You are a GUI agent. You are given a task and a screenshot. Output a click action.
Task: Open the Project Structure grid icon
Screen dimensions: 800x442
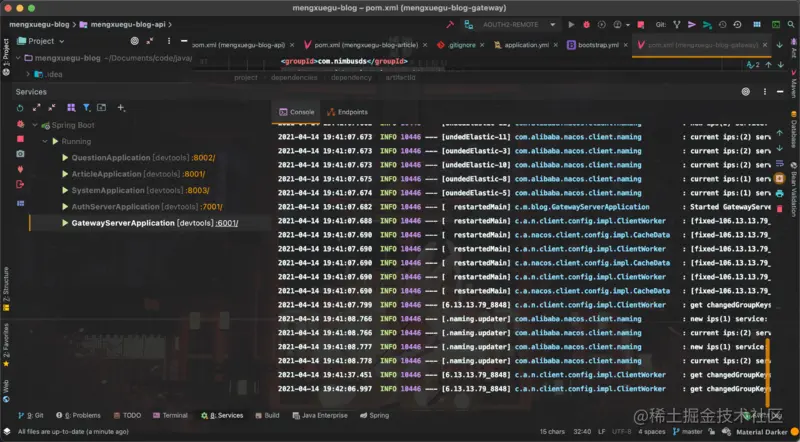(x=757, y=24)
